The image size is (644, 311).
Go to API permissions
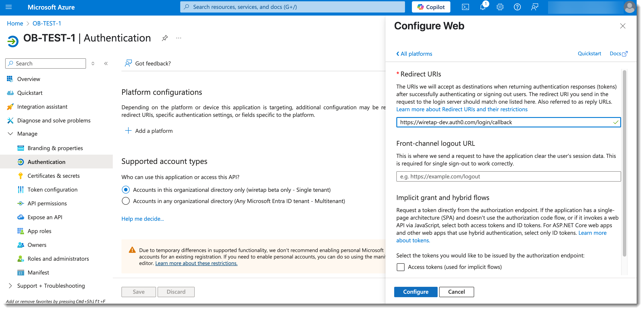(x=47, y=204)
